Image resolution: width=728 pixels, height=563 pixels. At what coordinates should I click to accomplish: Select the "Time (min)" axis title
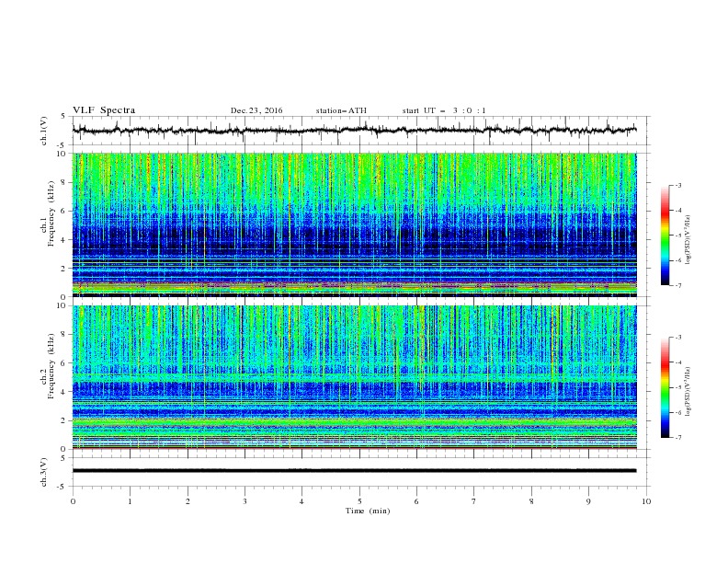(368, 511)
